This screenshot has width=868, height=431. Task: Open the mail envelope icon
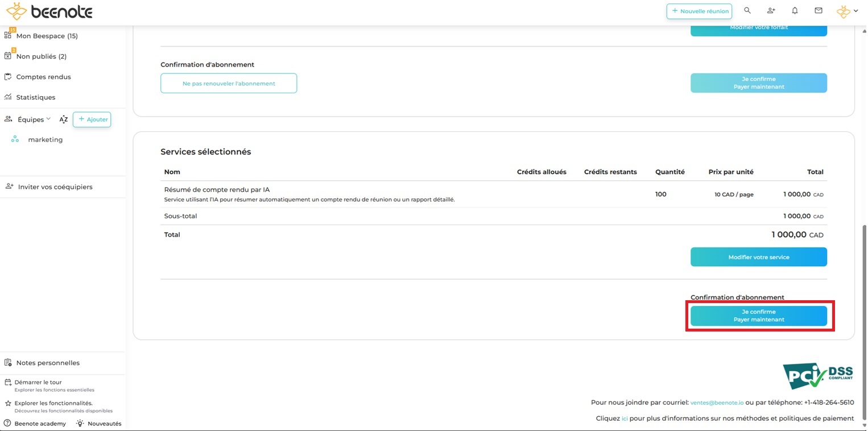819,11
